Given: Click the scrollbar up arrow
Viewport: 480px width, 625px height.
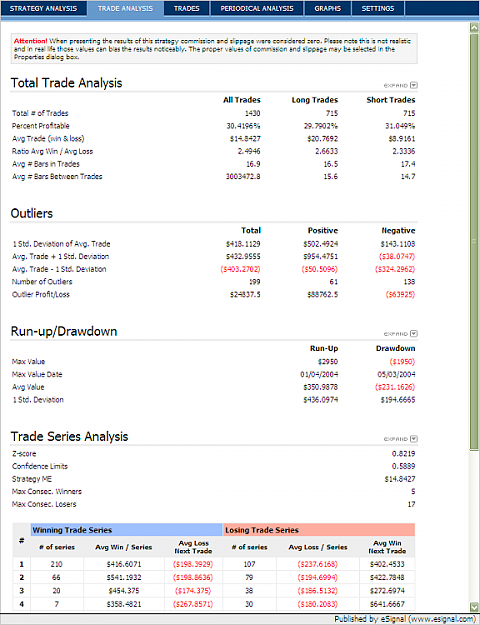Looking at the screenshot, I should click(x=474, y=27).
